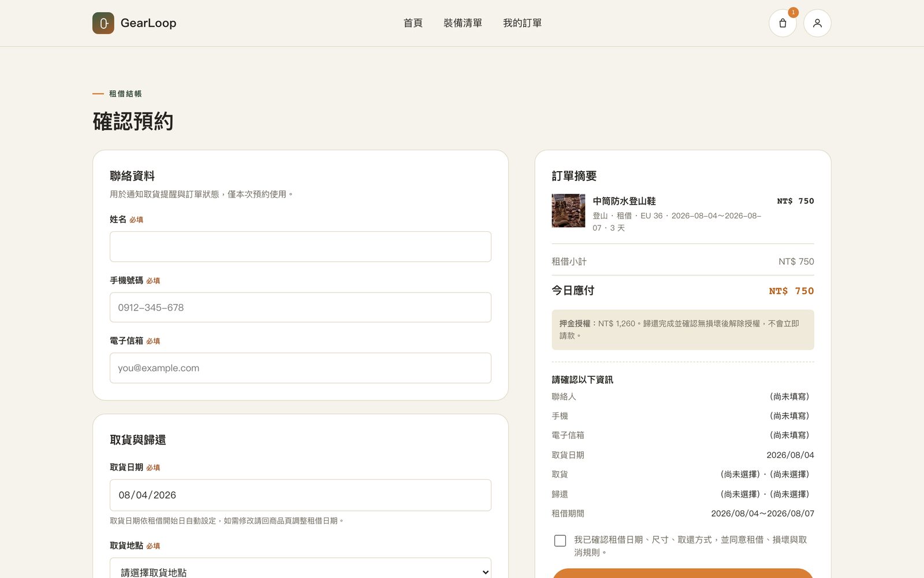Open 裝備清單 navigation item

pos(463,23)
